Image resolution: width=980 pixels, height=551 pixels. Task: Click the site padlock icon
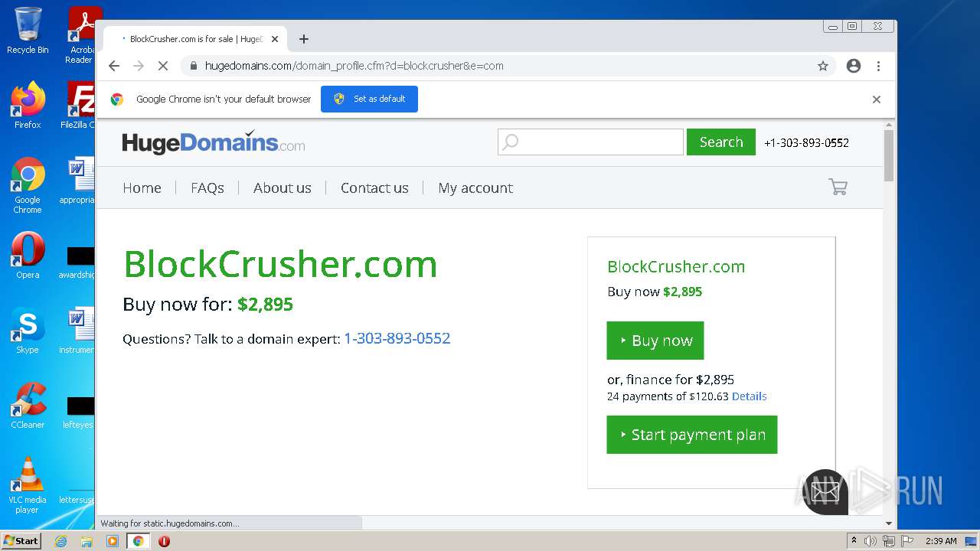pyautogui.click(x=194, y=66)
